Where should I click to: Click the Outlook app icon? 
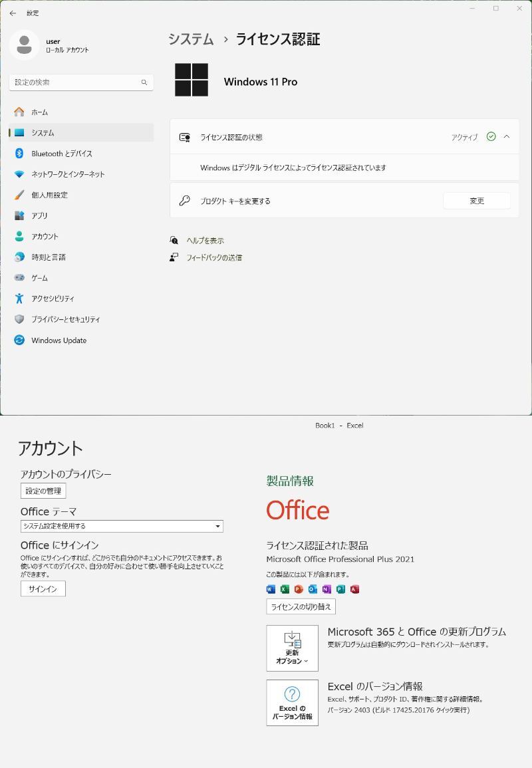coord(313,588)
